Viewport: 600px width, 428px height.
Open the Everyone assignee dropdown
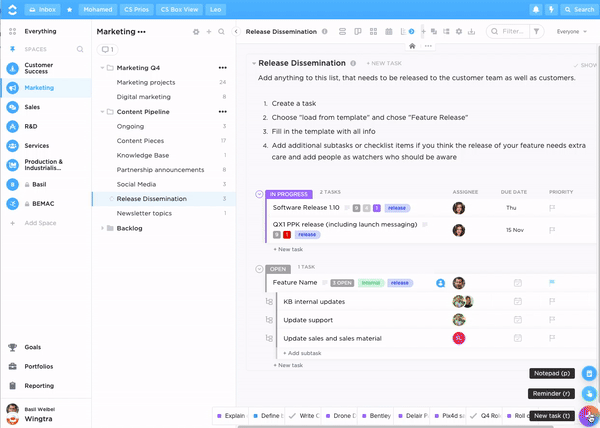pos(571,31)
